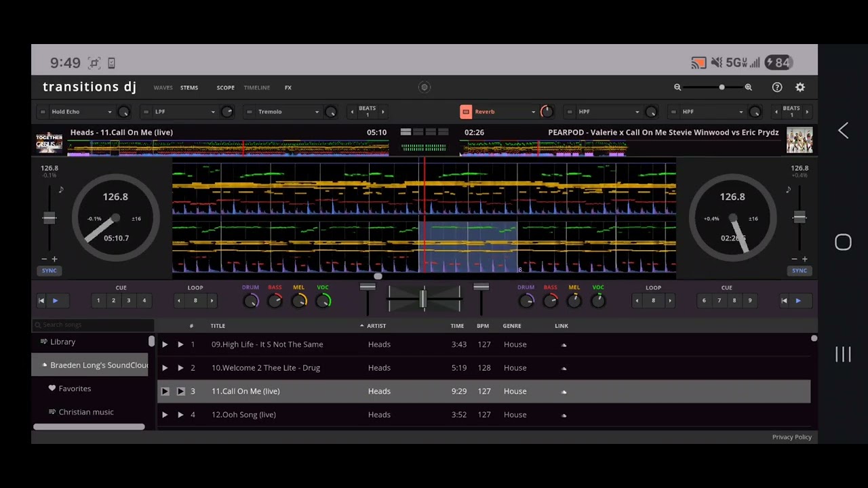
Task: Open the TIMELINE tab
Action: [x=257, y=87]
